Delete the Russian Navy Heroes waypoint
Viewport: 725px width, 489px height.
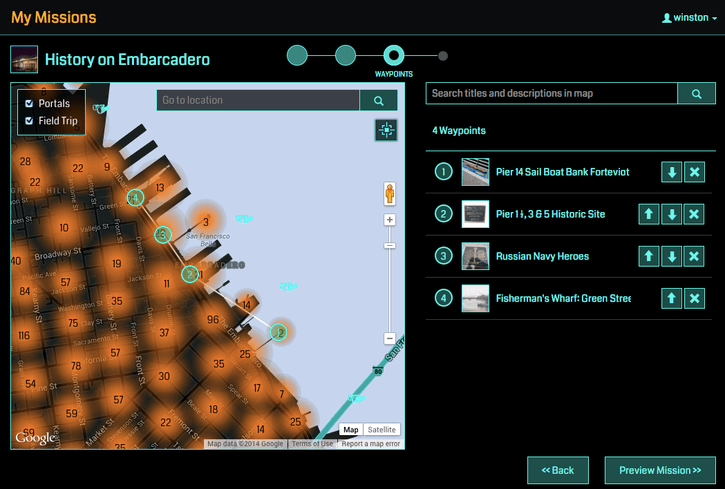point(695,256)
